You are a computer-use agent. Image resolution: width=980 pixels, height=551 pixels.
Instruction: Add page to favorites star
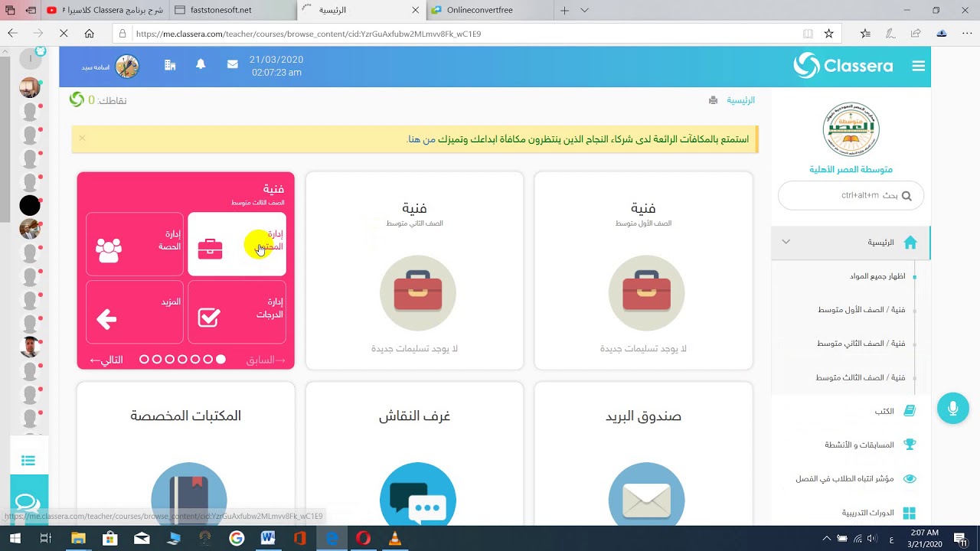(828, 34)
